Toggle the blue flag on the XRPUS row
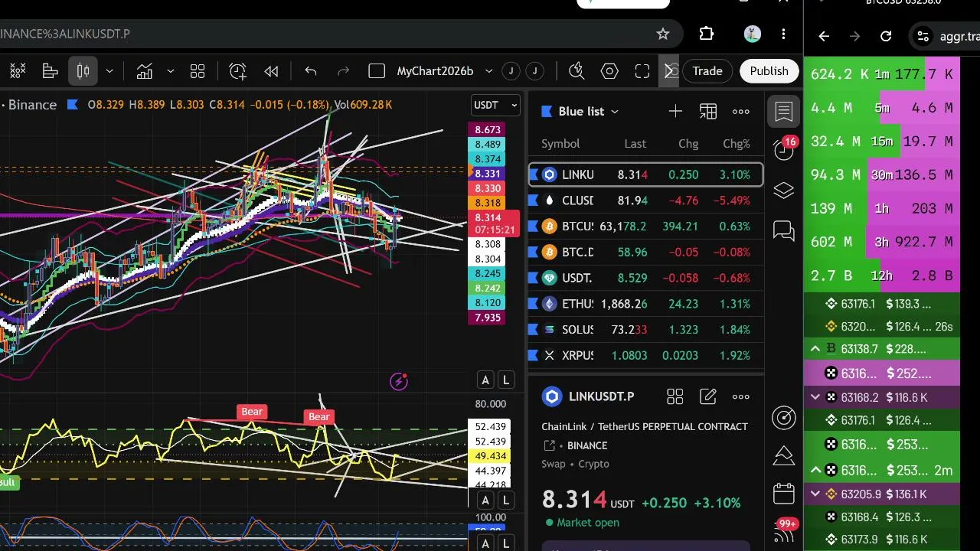Screen dimensions: 980x551 534,355
